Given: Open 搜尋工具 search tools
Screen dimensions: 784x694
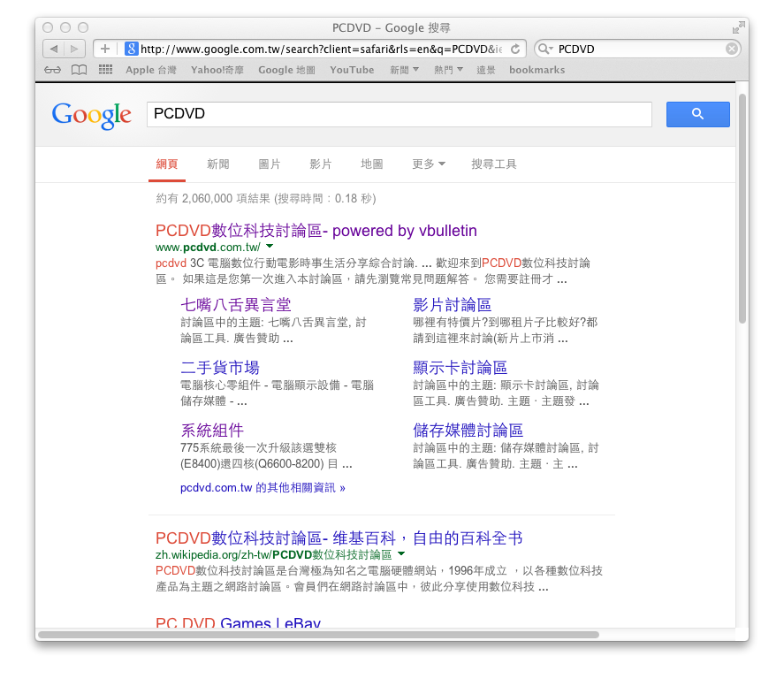Looking at the screenshot, I should tap(493, 164).
